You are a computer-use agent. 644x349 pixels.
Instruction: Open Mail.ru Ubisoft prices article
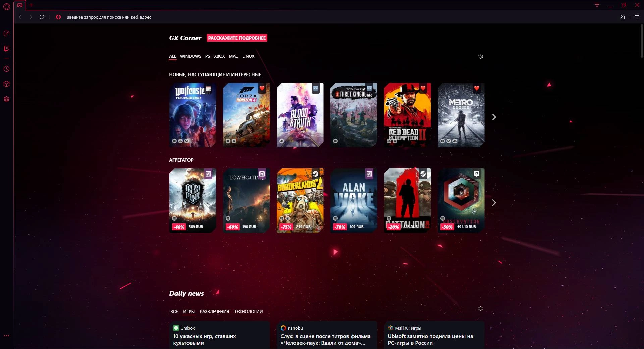[434, 335]
